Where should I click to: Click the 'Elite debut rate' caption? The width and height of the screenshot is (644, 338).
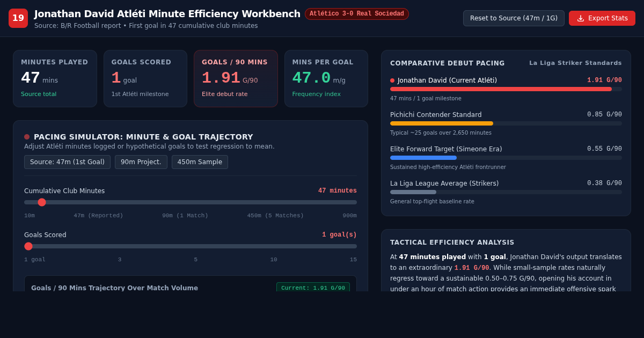pos(224,94)
